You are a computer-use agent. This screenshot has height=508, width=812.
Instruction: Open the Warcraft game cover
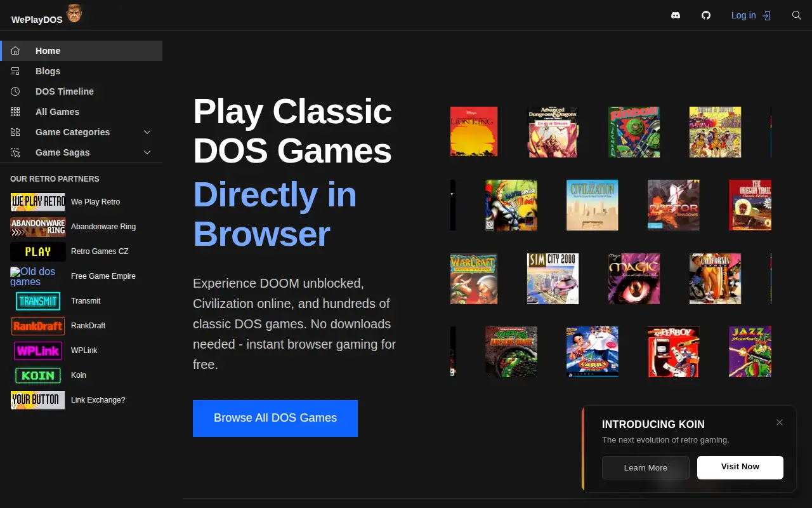click(474, 279)
